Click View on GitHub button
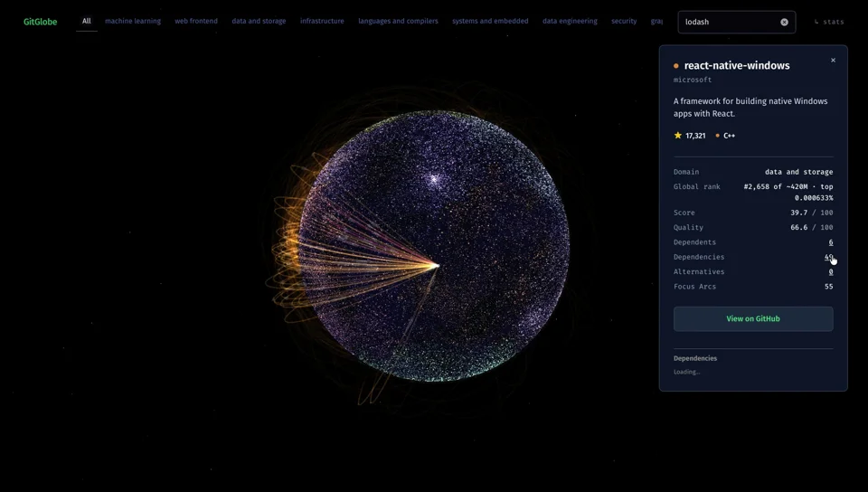868x492 pixels. 753,318
